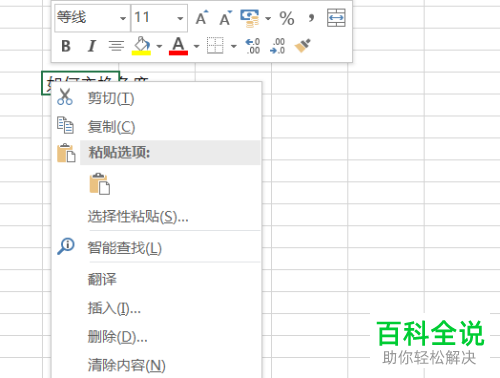
Task: Select 清除内容(N) menu entry
Action: point(157,365)
